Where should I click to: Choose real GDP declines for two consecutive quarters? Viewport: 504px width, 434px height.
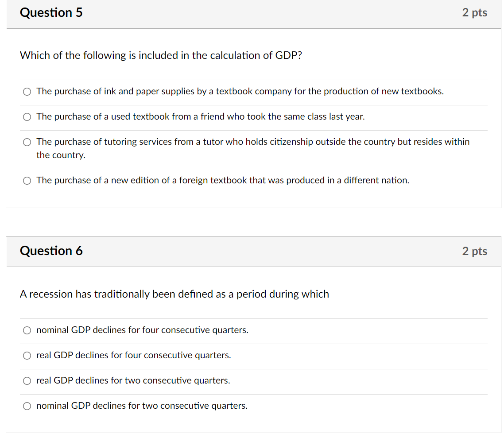(27, 380)
